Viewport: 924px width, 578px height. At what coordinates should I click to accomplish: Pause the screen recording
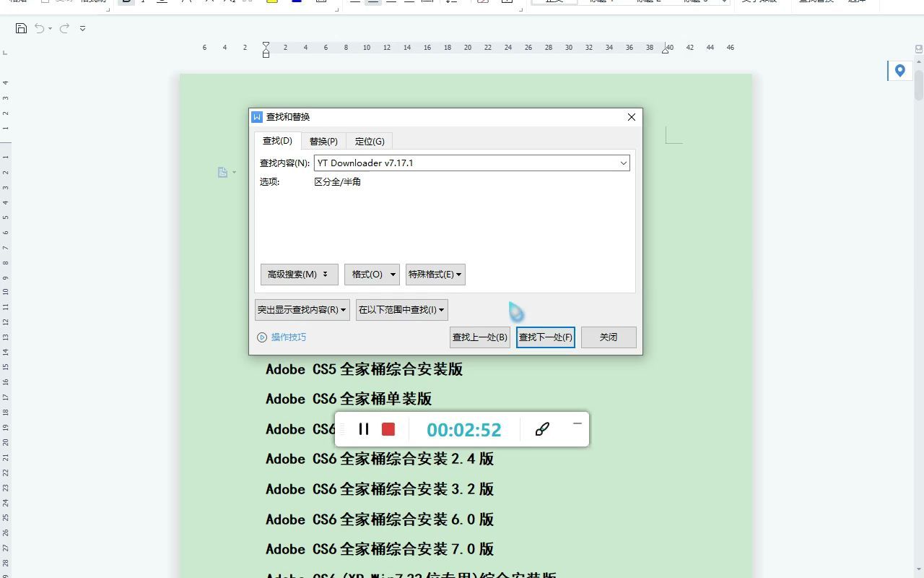click(364, 428)
